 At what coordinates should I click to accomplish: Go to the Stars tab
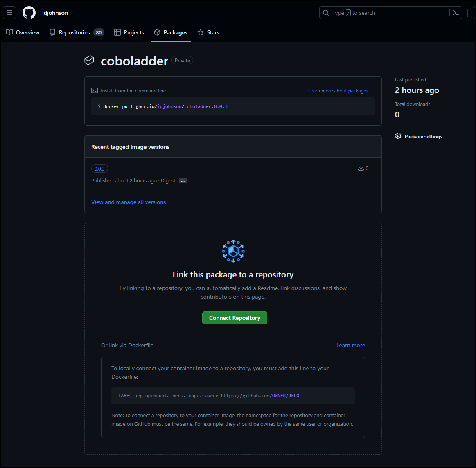coord(208,32)
